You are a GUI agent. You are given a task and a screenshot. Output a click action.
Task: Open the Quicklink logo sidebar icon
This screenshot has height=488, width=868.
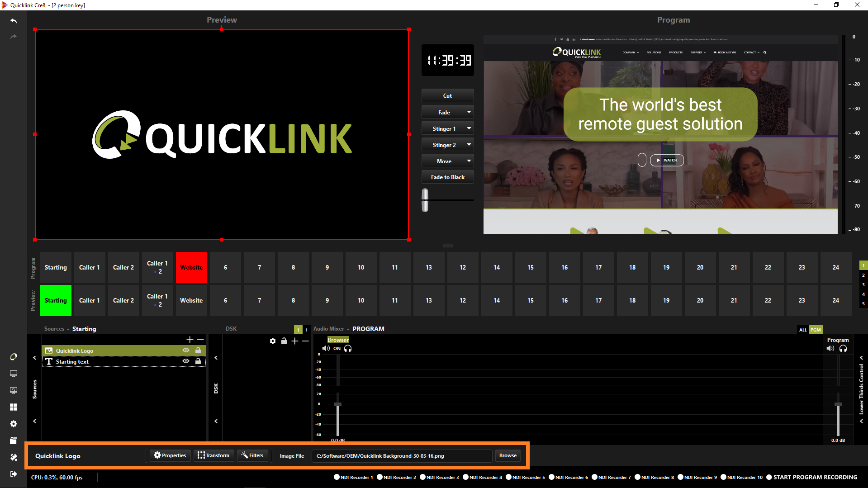coord(14,357)
